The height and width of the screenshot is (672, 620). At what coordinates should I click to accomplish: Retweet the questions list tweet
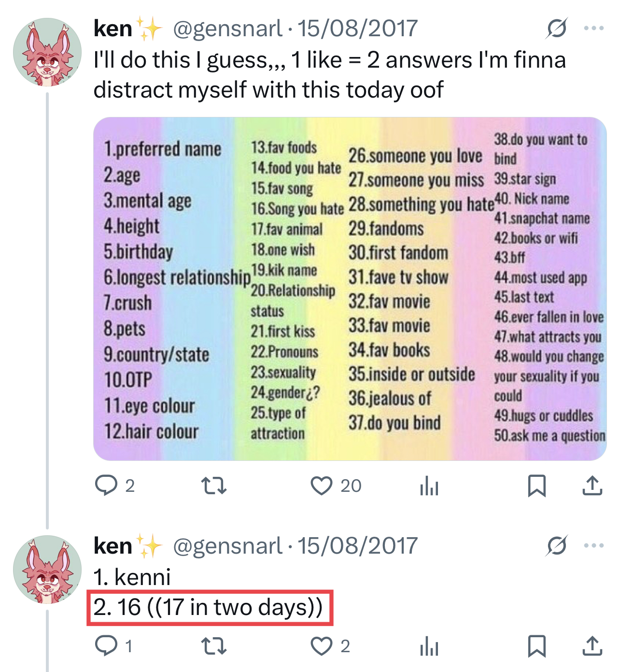(x=213, y=486)
